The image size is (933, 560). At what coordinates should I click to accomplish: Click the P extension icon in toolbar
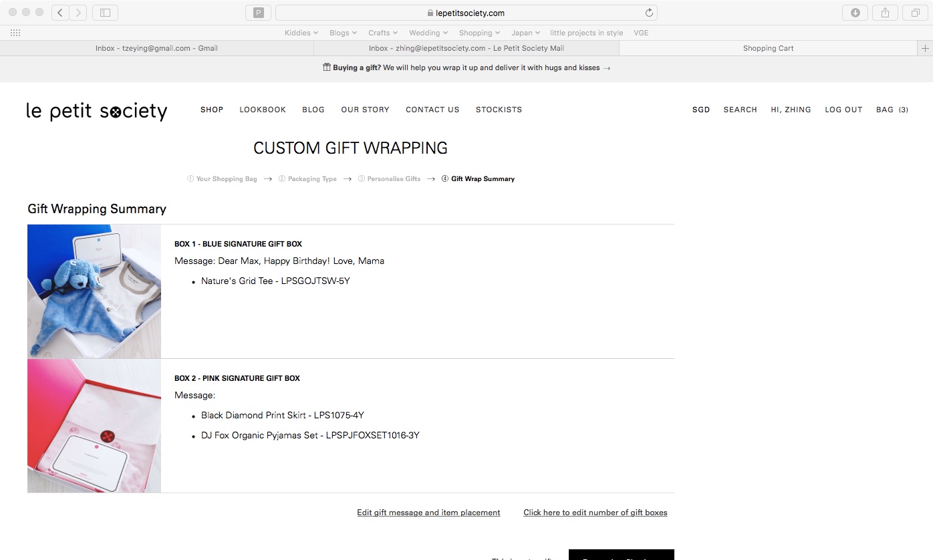click(x=259, y=13)
